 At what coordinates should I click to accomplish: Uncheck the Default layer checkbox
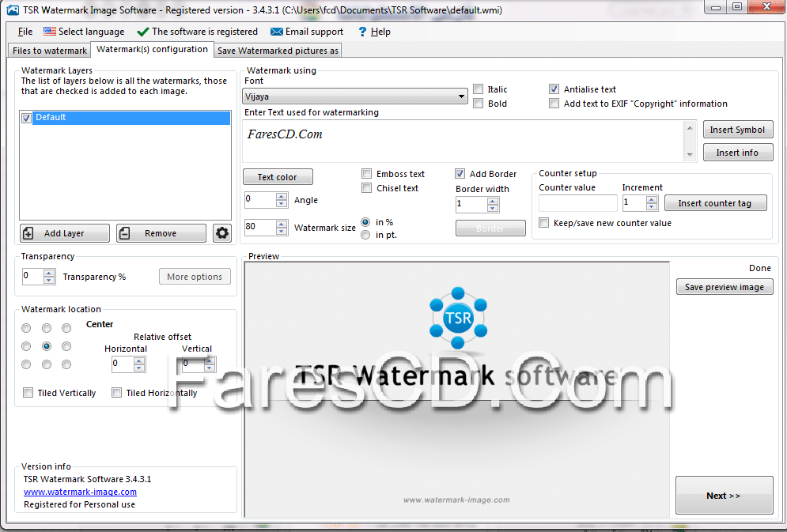click(27, 118)
